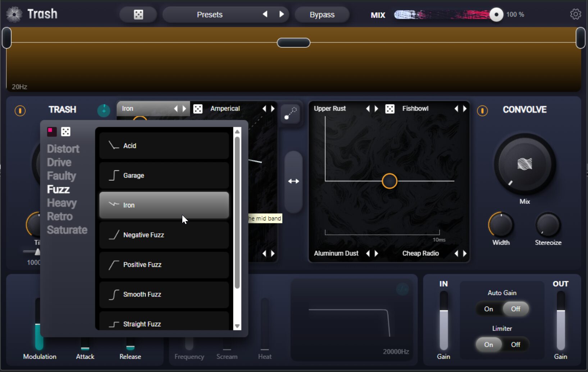Choose the Negative Fuzz type
The width and height of the screenshot is (588, 372).
click(x=164, y=235)
